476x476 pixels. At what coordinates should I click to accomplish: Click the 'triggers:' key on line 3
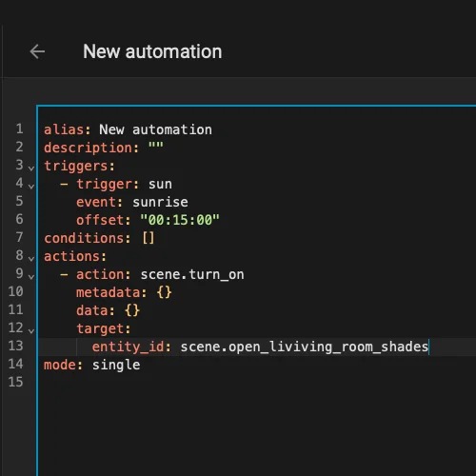click(79, 166)
